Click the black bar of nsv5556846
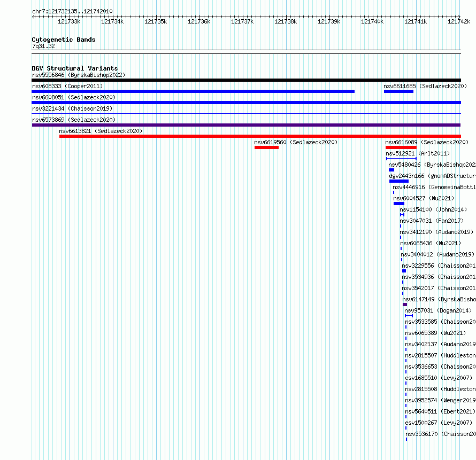Viewport: 476px width, 460px height. (246, 80)
